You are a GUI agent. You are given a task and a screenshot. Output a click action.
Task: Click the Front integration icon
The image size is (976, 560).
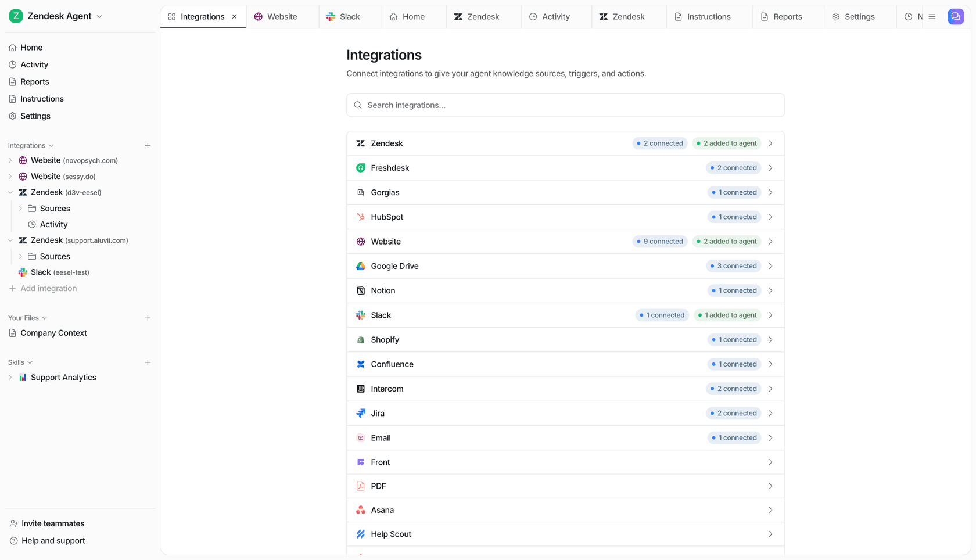point(361,462)
